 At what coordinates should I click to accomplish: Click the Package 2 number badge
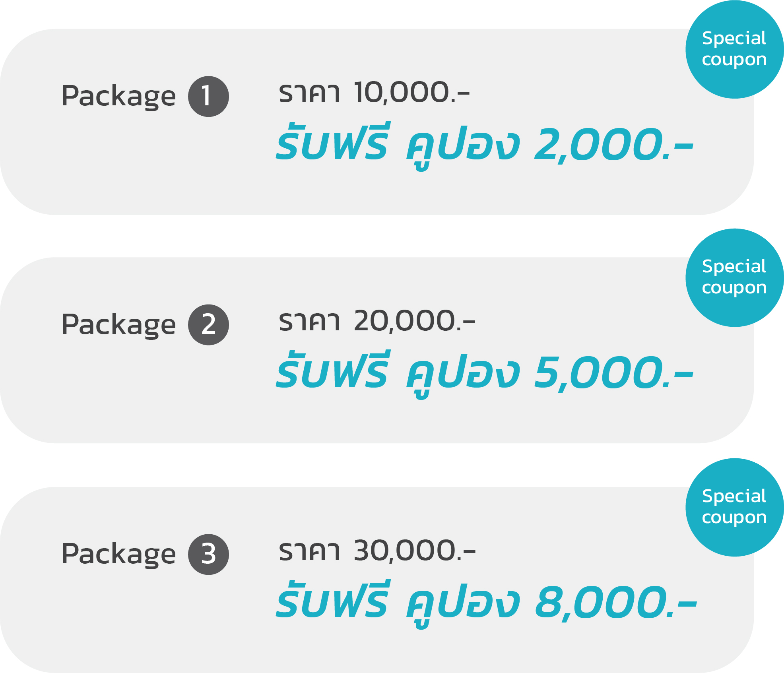208,325
